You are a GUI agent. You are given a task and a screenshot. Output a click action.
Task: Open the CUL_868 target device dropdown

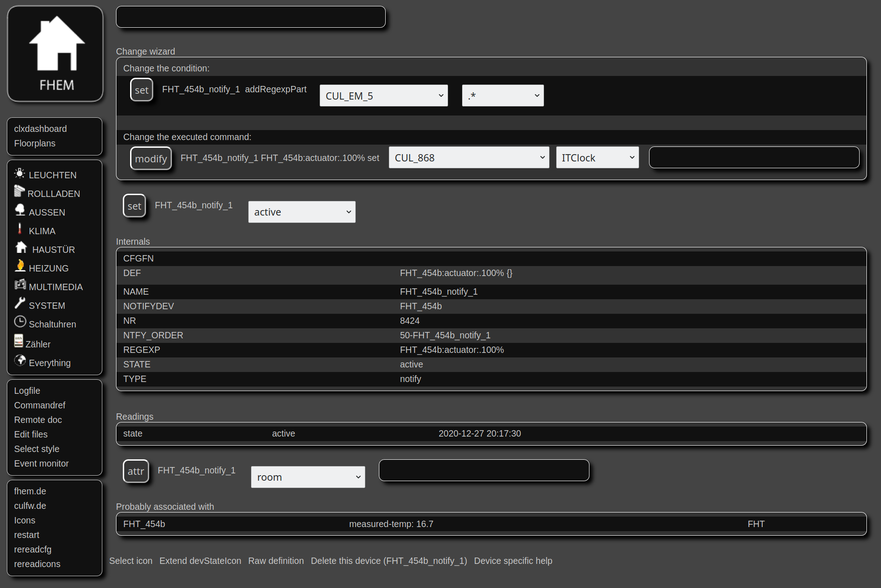point(468,158)
